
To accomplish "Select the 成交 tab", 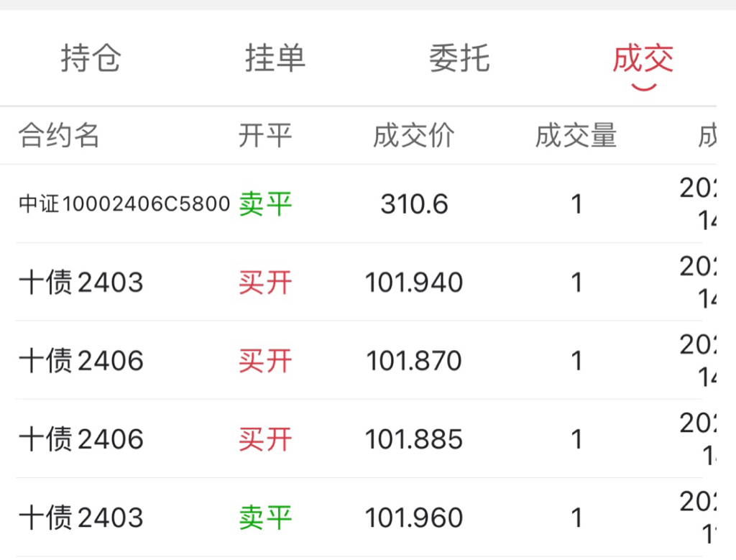I will point(643,58).
